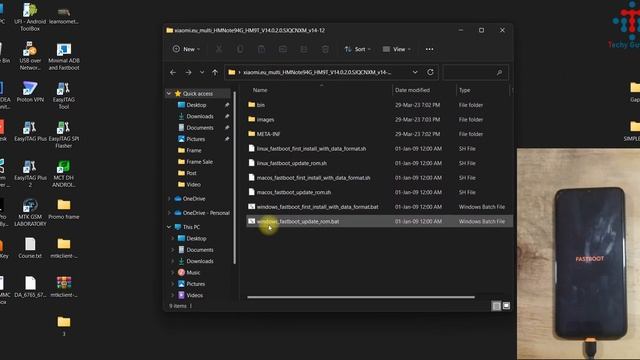
Task: Click the address bar path text
Action: 317,72
